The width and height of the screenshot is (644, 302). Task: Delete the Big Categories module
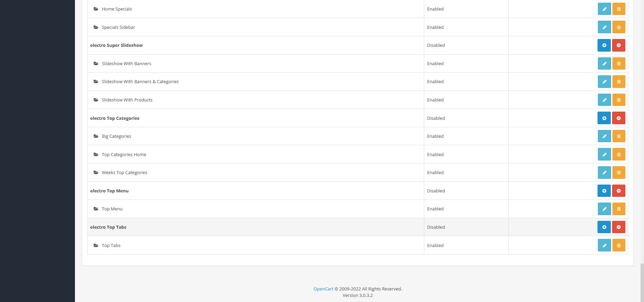[x=619, y=136]
